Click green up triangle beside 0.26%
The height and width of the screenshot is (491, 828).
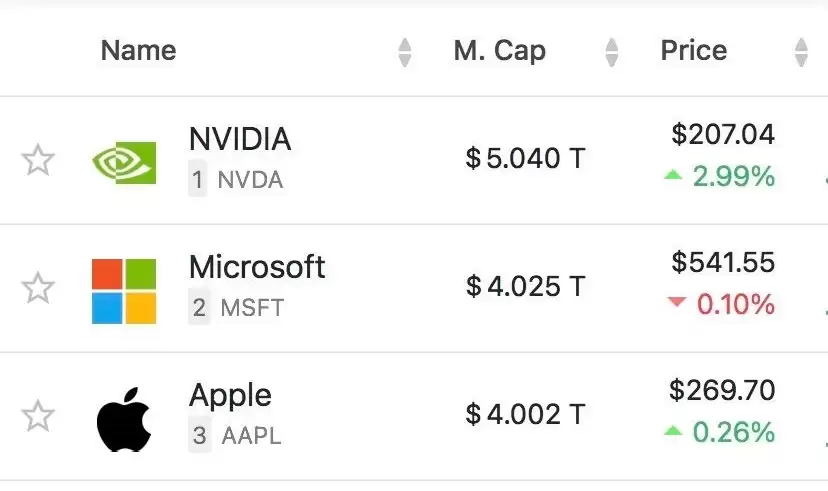673,432
